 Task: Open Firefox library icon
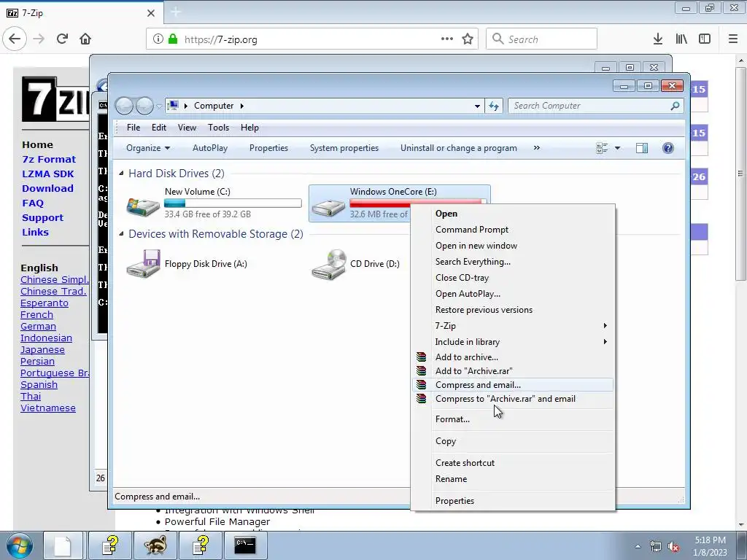click(681, 39)
